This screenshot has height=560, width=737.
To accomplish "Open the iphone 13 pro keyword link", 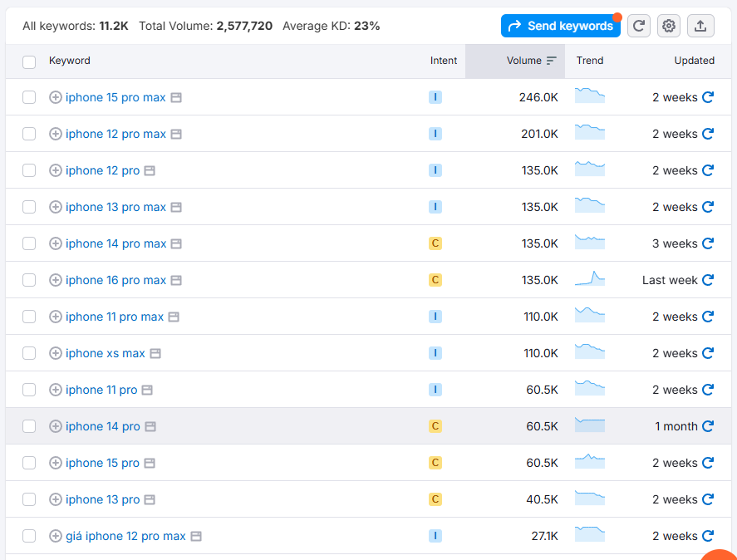I will 103,499.
